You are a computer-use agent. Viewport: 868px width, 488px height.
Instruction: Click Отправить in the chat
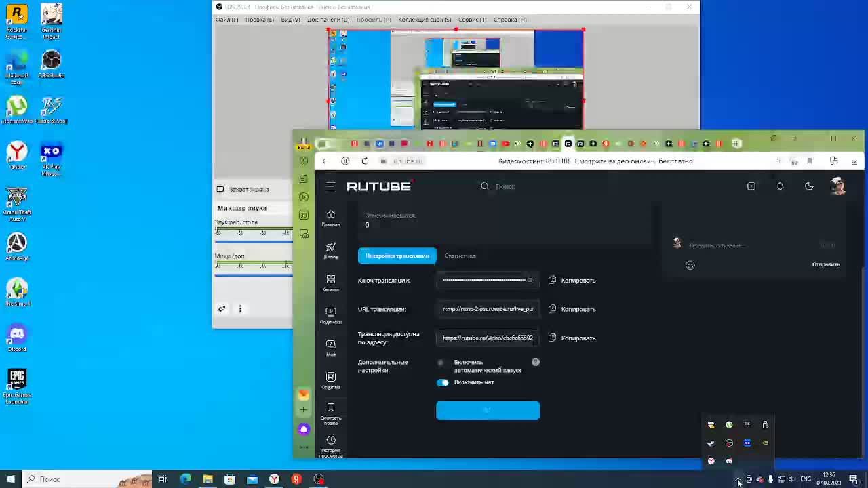(826, 264)
